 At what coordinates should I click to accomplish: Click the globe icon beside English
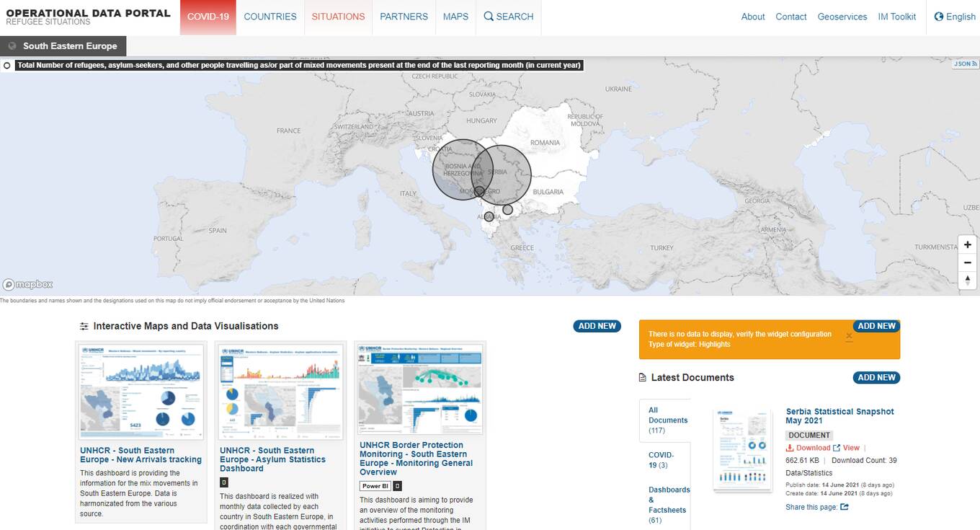939,17
